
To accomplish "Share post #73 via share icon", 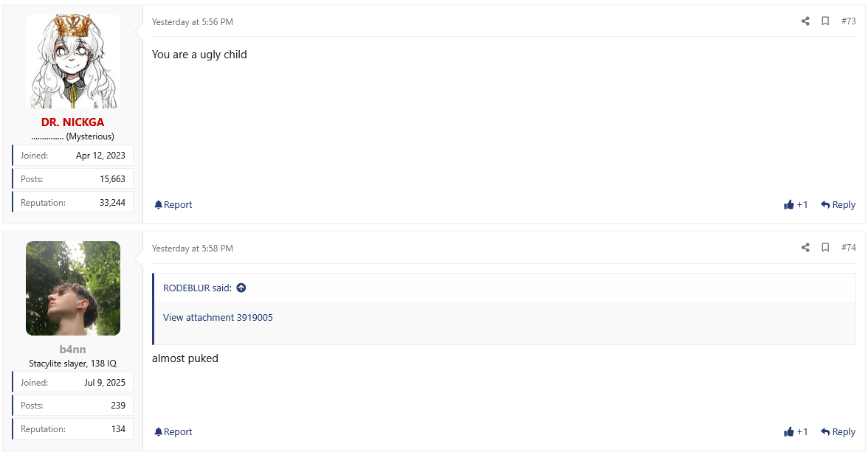I will click(x=805, y=21).
